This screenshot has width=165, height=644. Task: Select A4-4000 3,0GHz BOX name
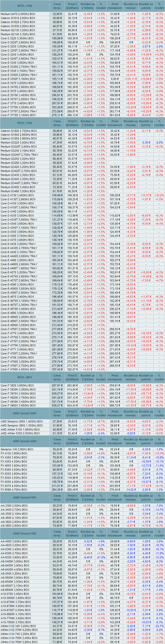pyautogui.click(x=14, y=541)
